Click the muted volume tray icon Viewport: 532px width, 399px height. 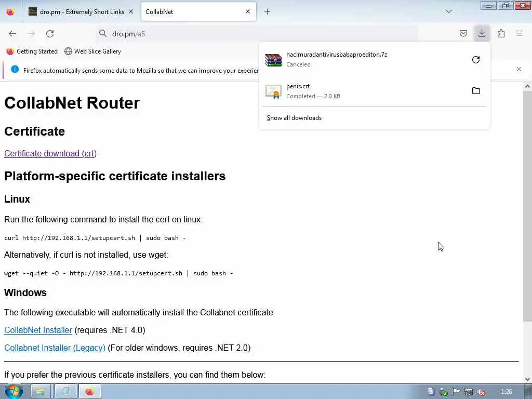(481, 392)
